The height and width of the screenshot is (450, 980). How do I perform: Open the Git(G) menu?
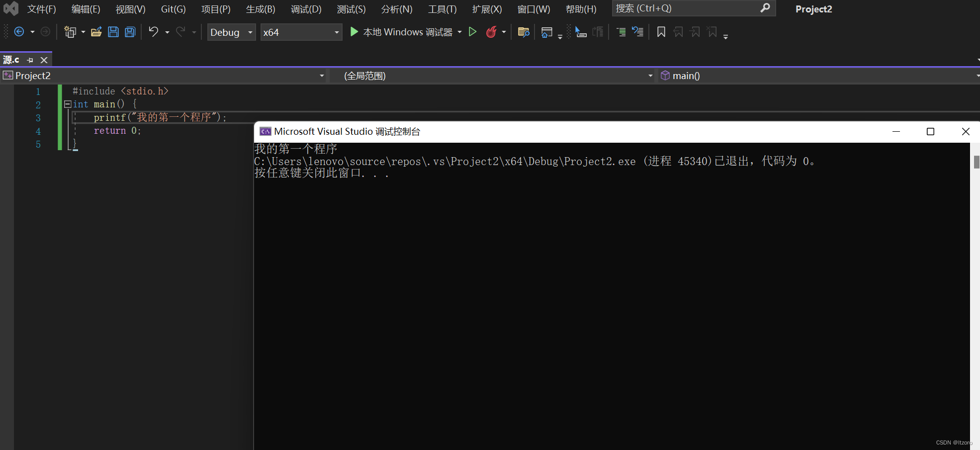pyautogui.click(x=173, y=9)
